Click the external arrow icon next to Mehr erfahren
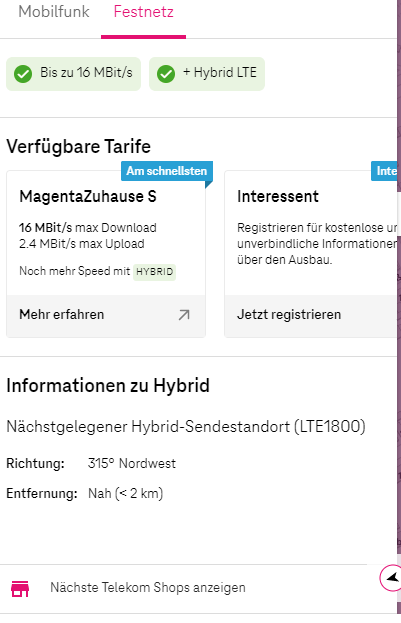The width and height of the screenshot is (401, 623). pyautogui.click(x=184, y=315)
